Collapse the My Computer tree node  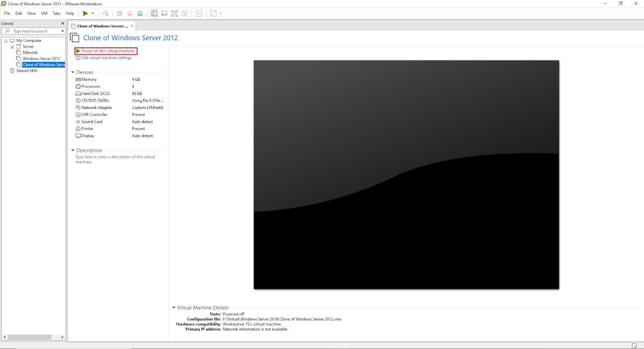[x=6, y=41]
